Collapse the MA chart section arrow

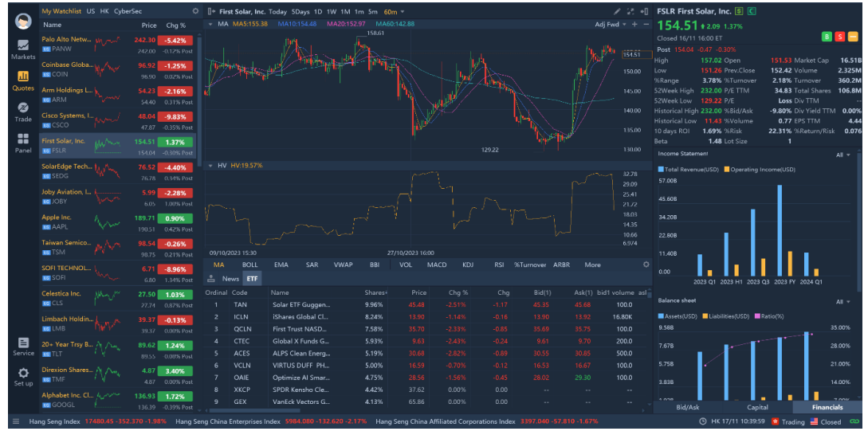[x=210, y=24]
